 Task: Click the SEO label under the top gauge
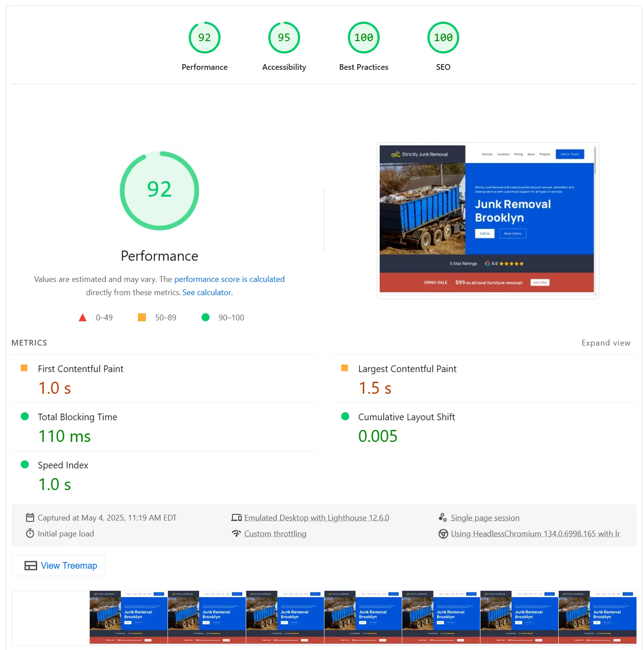click(443, 67)
